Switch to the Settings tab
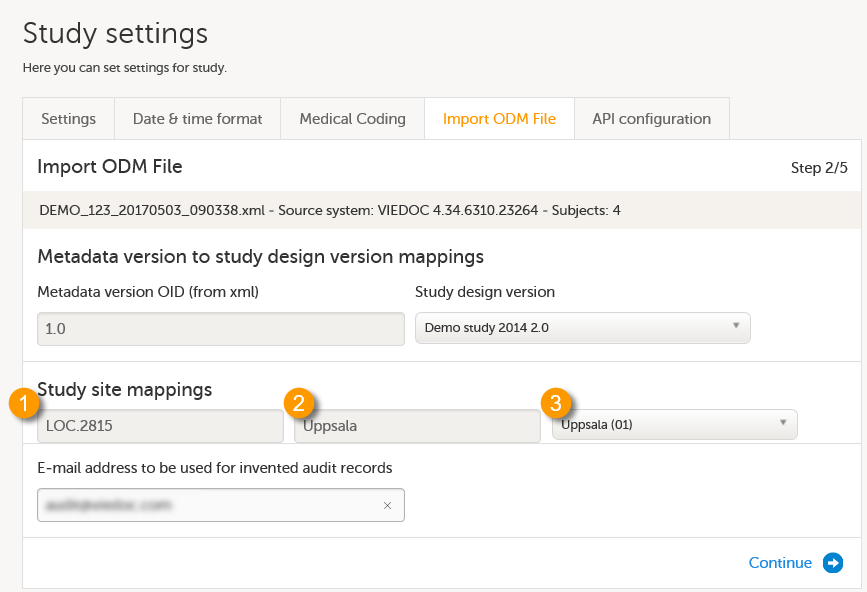The height and width of the screenshot is (592, 867). click(x=68, y=119)
